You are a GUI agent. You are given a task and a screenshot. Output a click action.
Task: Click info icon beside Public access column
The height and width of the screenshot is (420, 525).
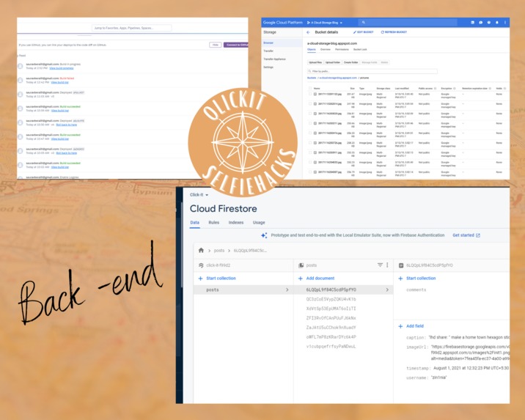(x=435, y=89)
